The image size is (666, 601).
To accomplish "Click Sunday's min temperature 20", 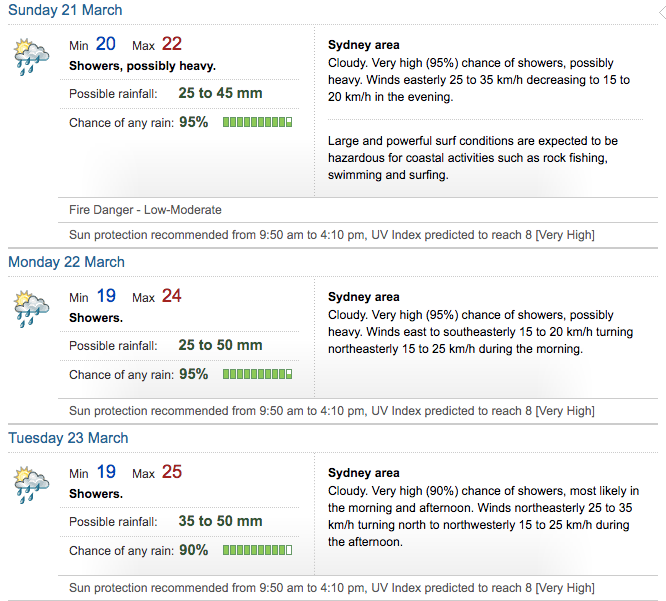I will pyautogui.click(x=105, y=44).
